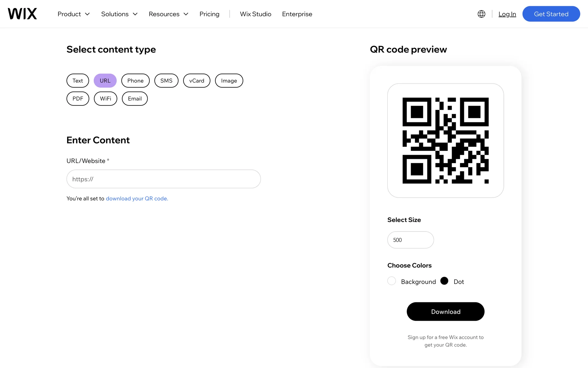
Task: Click the Get Started button
Action: point(551,14)
